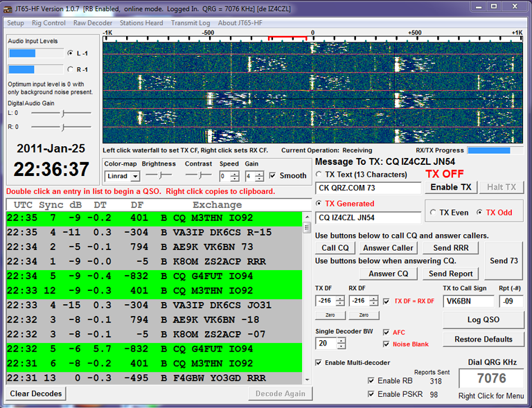The height and width of the screenshot is (408, 532).
Task: Increase Single Decoder BW with up arrow
Action: click(340, 339)
